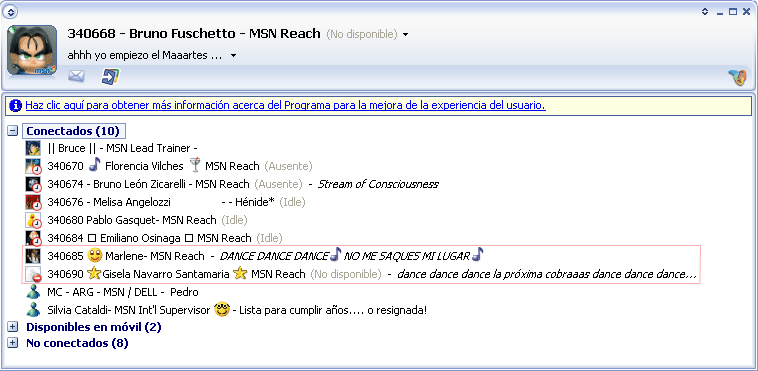The height and width of the screenshot is (371, 758).
Task: Click the up-down arrows icon in title bar
Action: (705, 12)
